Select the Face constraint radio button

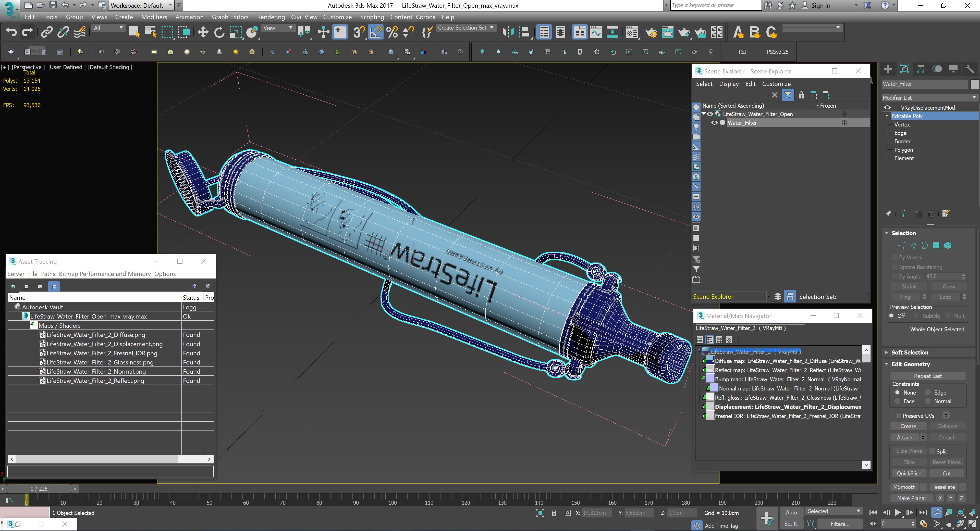(897, 401)
